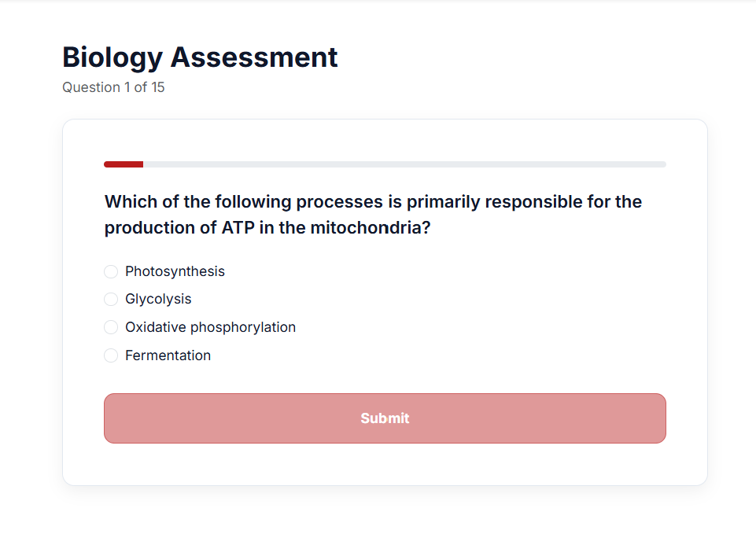756x556 pixels.
Task: Click the Photosynthesis answer label text
Action: 175,271
